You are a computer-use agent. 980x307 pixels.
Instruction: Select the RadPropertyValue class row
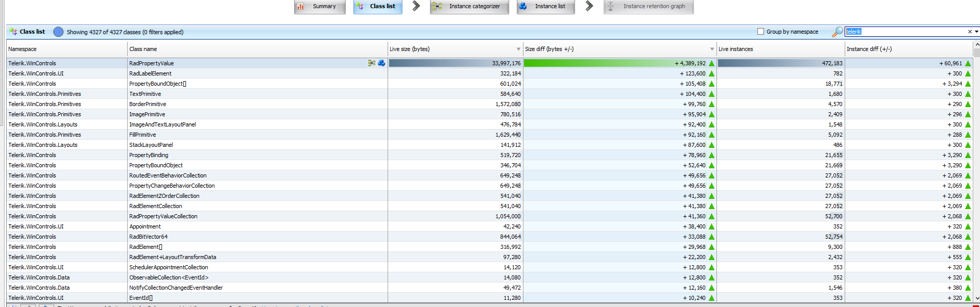coord(489,63)
